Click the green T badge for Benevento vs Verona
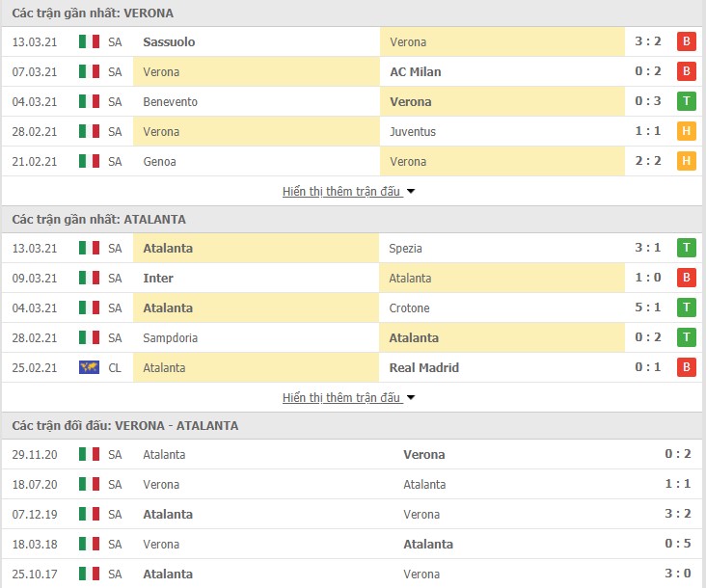The height and width of the screenshot is (588, 706). point(686,101)
